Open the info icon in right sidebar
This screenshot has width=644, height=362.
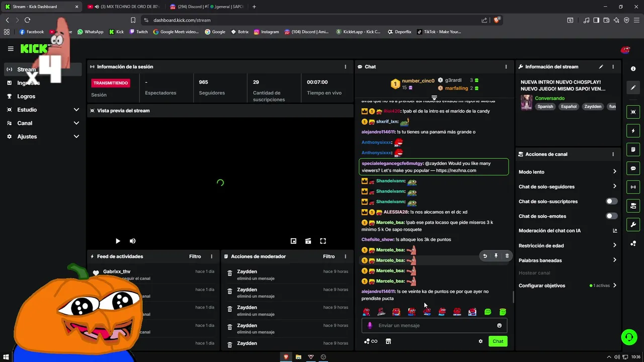click(x=633, y=69)
